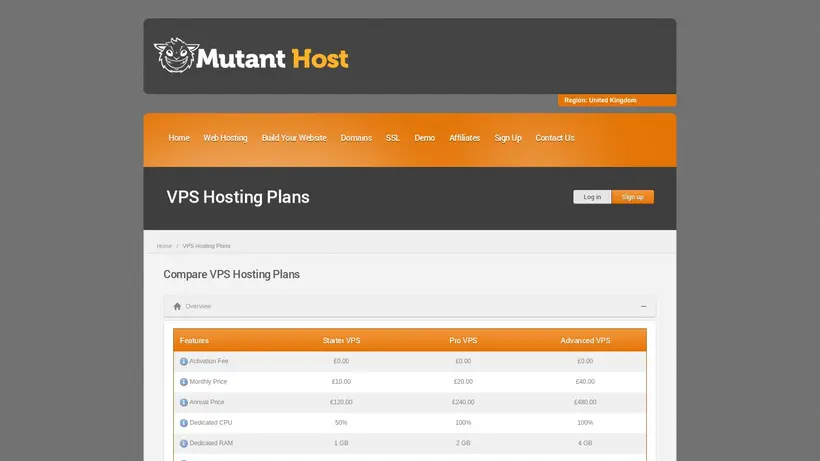The height and width of the screenshot is (461, 820).
Task: Open the Region: United Kingdom selector
Action: (617, 100)
